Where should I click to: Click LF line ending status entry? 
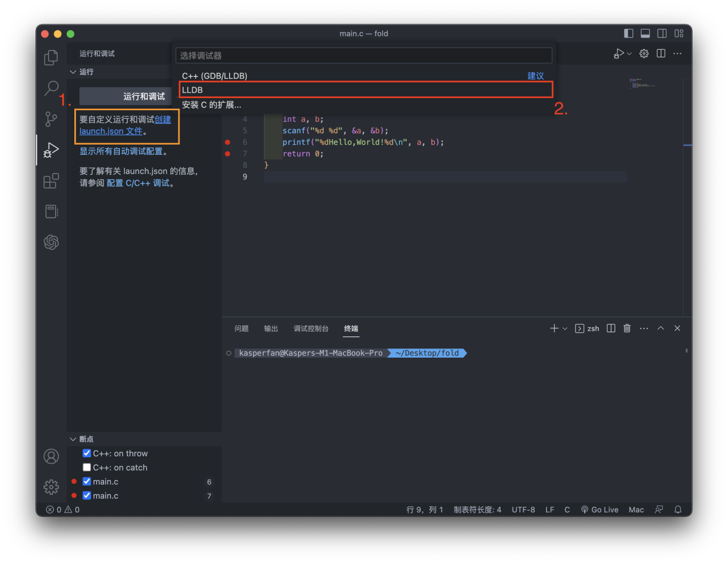tap(550, 509)
